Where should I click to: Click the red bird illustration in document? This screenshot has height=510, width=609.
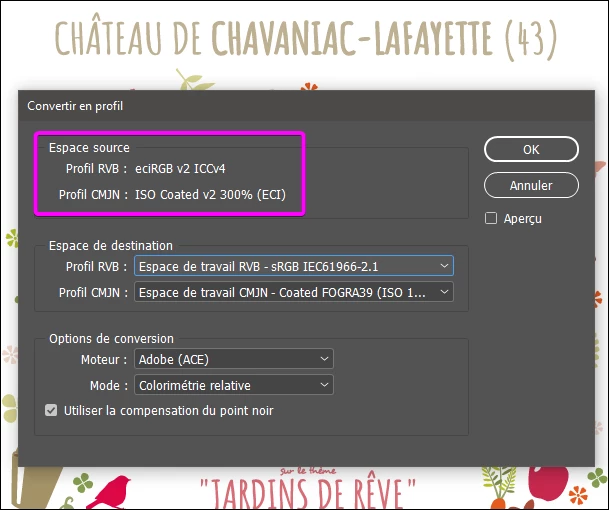coord(110,491)
